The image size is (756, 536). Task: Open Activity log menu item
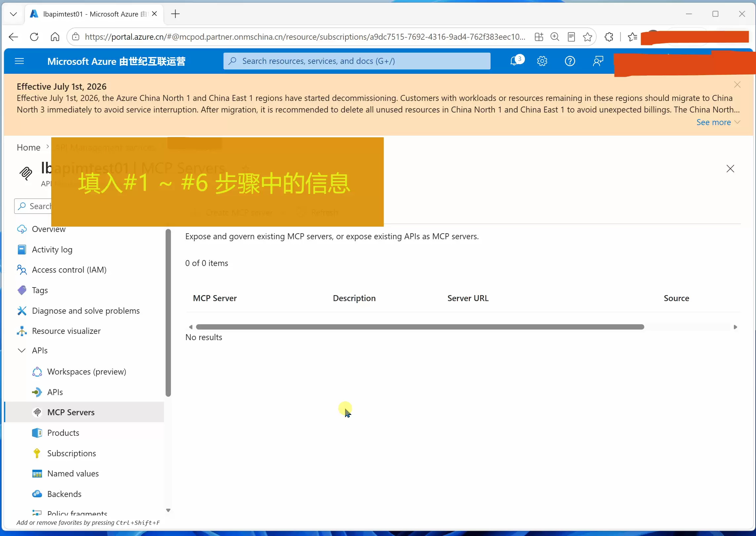[52, 249]
